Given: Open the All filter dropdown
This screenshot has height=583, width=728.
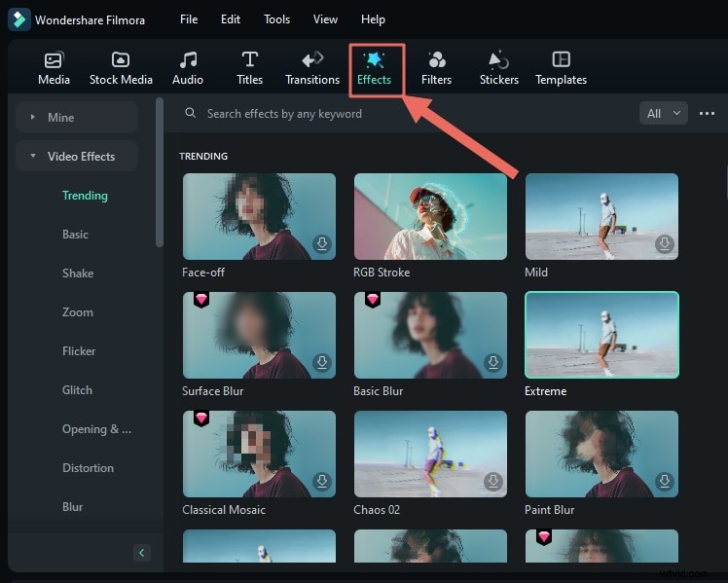Looking at the screenshot, I should (x=665, y=114).
